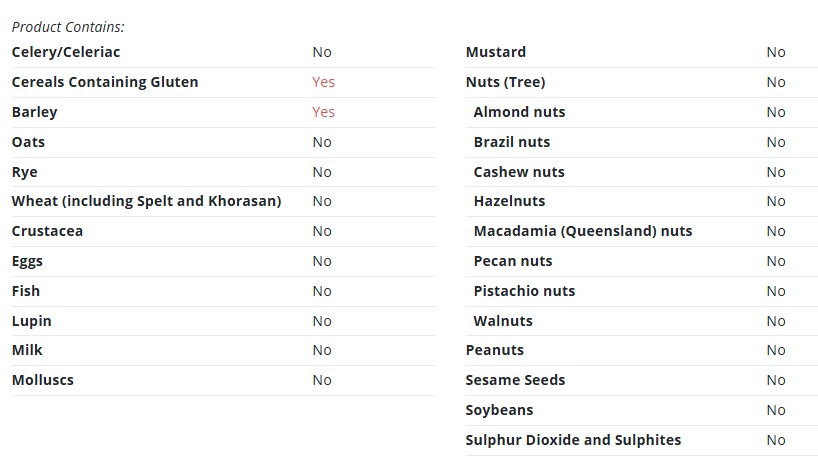Select the Mustard allergen label
Viewport: 818px width, 462px height.
496,52
